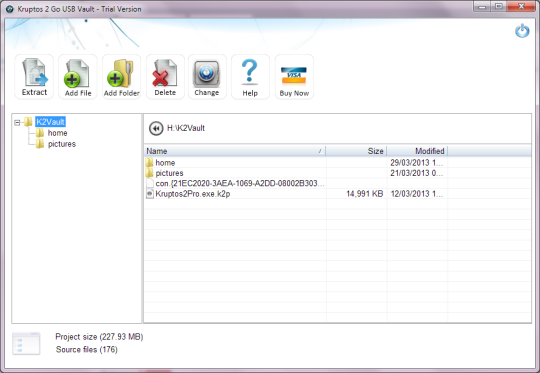Select the con.{21EC2020-3AEA-1069... file row
The image size is (540, 373).
[x=338, y=183]
